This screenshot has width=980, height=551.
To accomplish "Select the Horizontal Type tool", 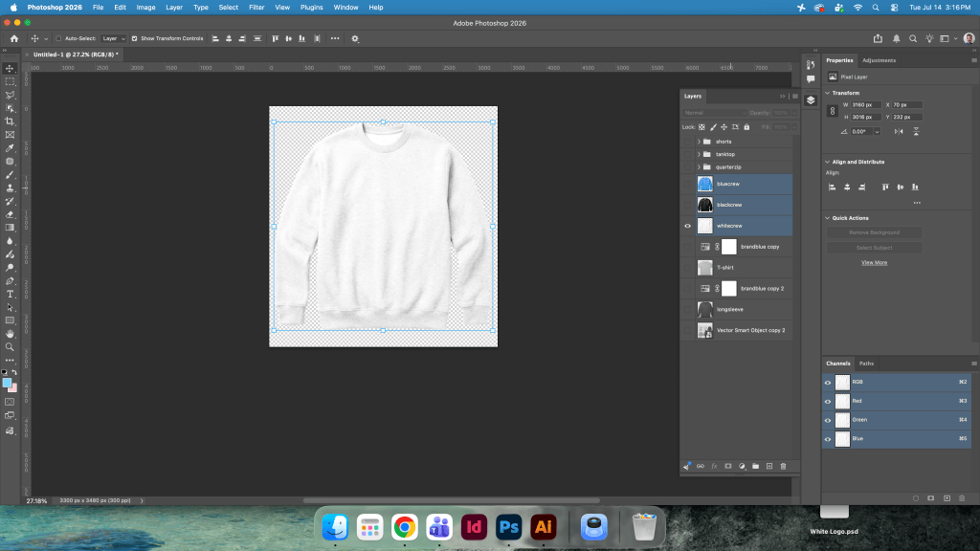I will [10, 295].
